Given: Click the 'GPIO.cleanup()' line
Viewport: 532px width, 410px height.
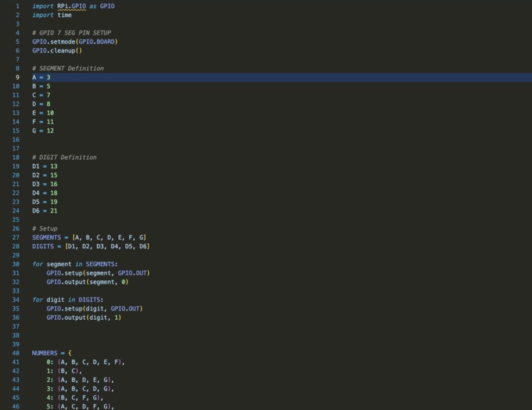Looking at the screenshot, I should pos(57,51).
